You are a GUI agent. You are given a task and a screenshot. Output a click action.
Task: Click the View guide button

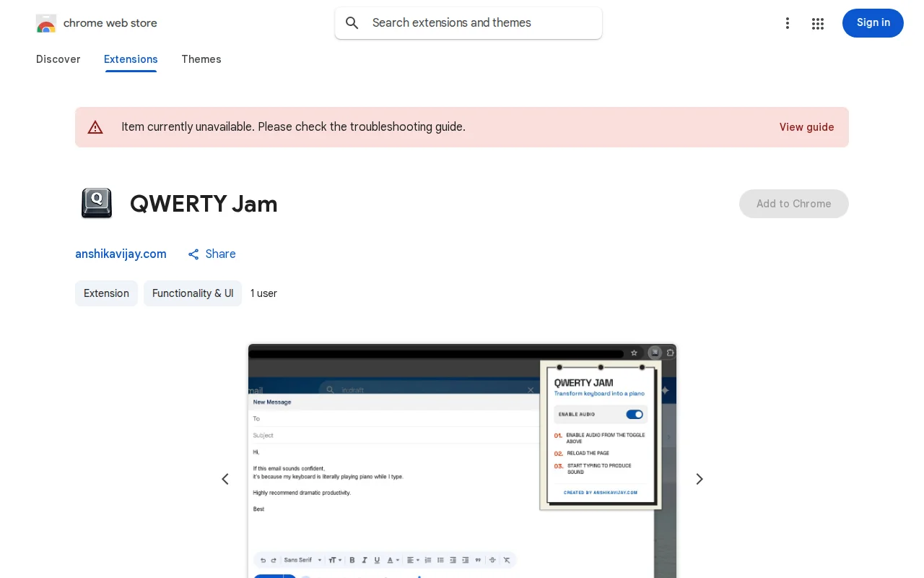tap(806, 127)
